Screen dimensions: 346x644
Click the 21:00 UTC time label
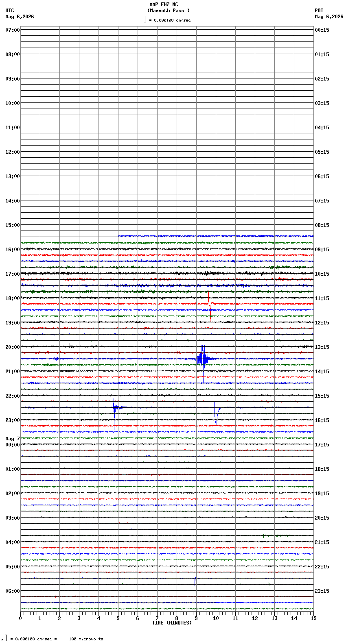[x=13, y=372]
